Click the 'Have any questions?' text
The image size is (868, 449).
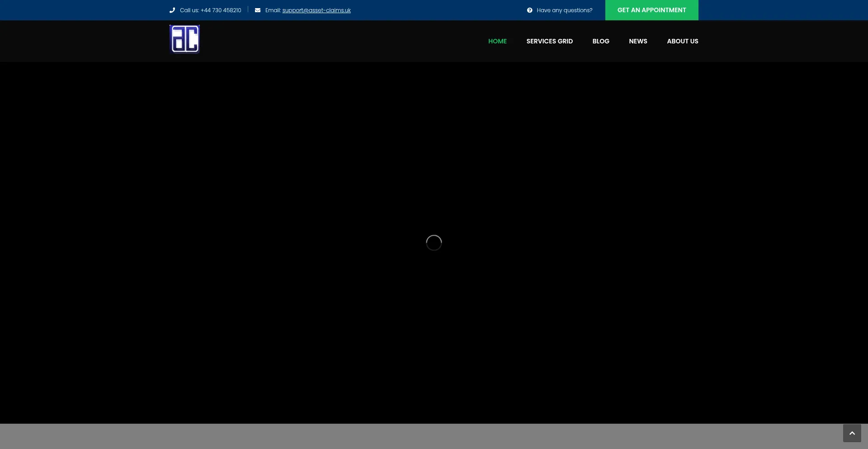[x=564, y=10]
